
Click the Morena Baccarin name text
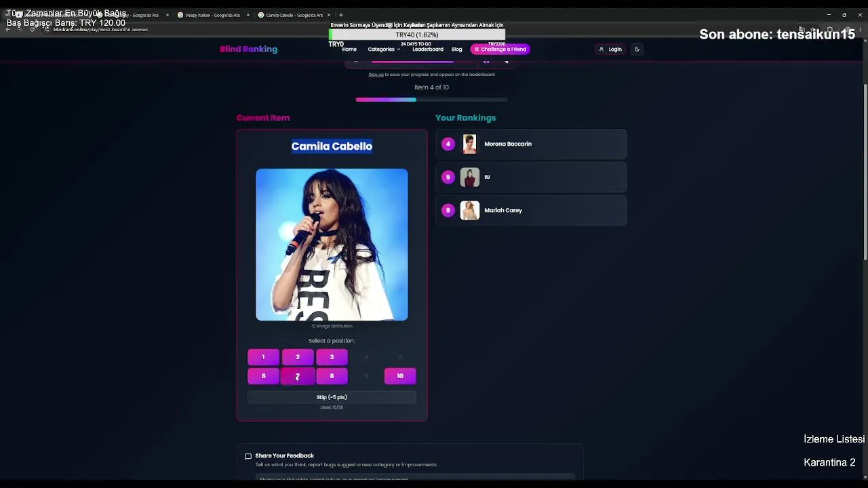508,144
